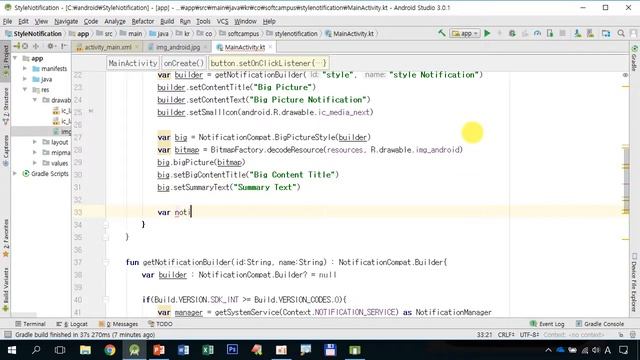640x360 pixels.
Task: Switch to activity_main.xml tab
Action: tap(108, 47)
